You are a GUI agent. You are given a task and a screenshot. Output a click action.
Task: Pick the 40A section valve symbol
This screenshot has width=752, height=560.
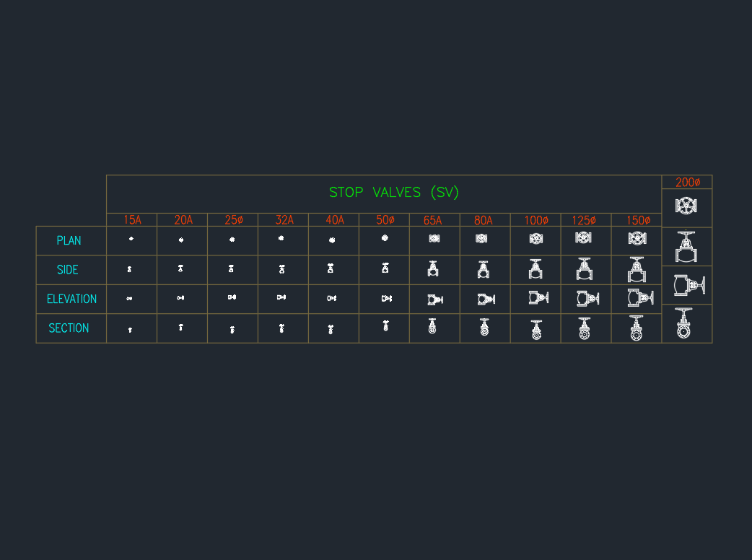coord(331,329)
